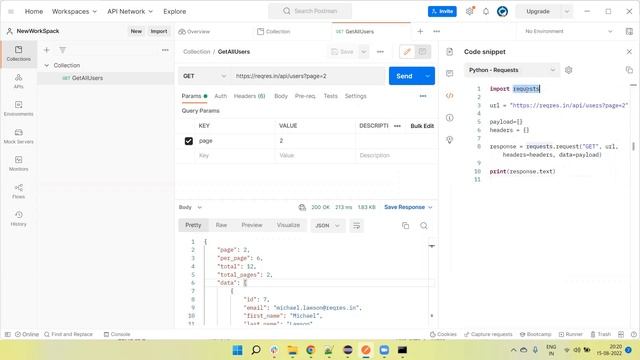This screenshot has height=360, width=640.
Task: Click the request URL input field
Action: 308,76
